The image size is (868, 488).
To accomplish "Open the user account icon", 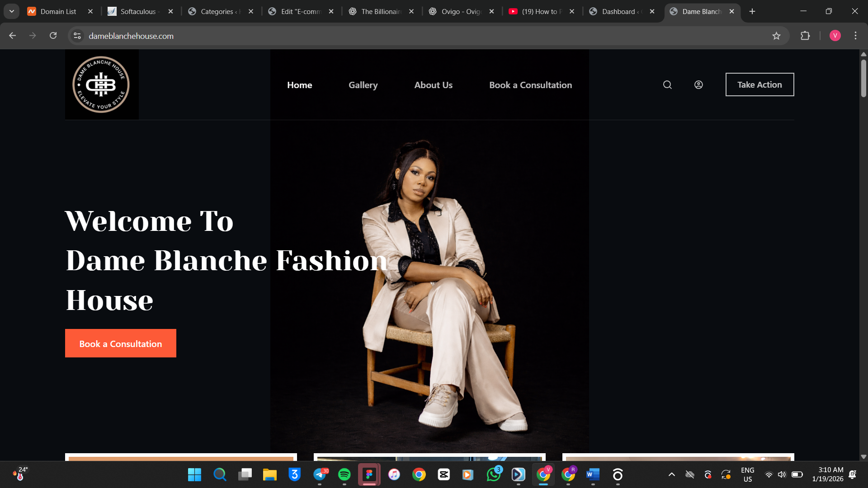I will coord(698,85).
